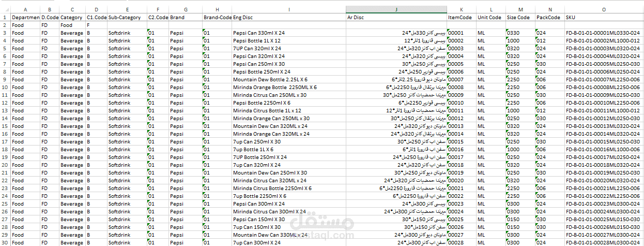Click ItemCode cell '00024'

(x=461, y=211)
